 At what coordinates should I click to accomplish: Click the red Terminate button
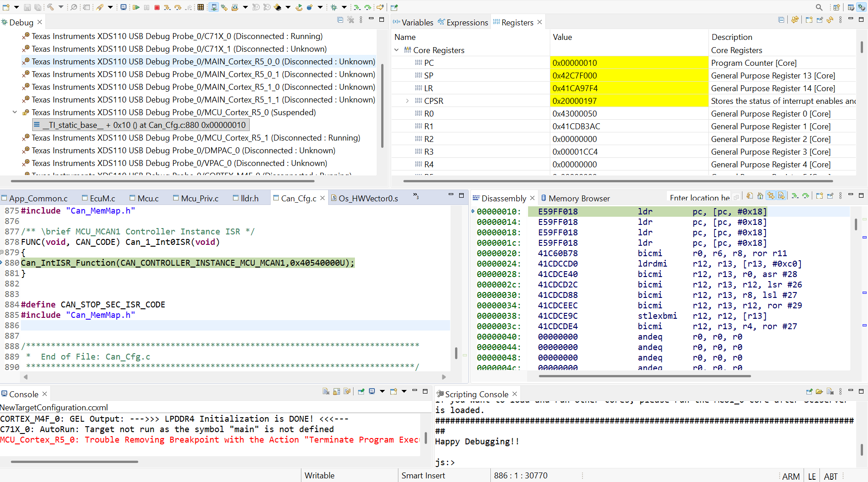pyautogui.click(x=157, y=7)
